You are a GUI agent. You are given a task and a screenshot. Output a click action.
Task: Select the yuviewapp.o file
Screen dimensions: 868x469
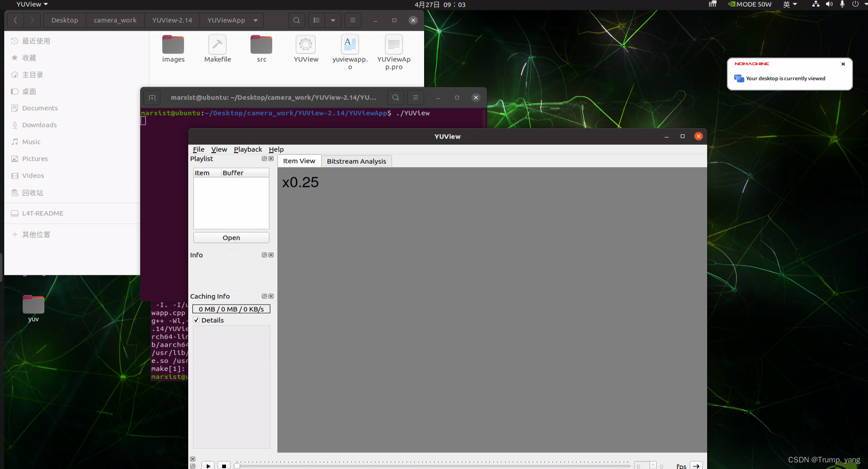350,52
